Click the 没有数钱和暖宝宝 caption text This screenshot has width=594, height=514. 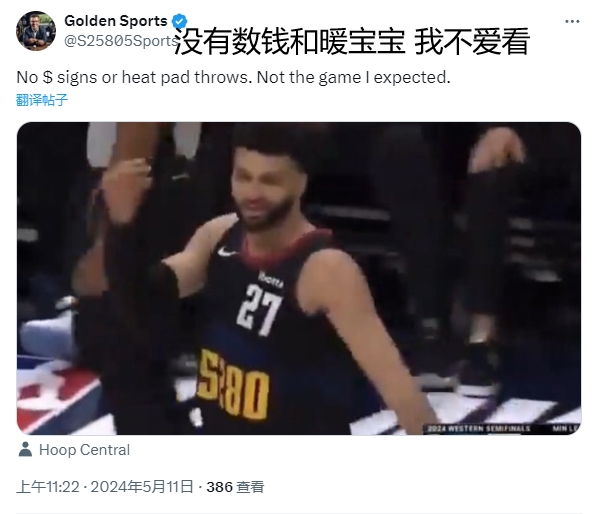tap(290, 41)
